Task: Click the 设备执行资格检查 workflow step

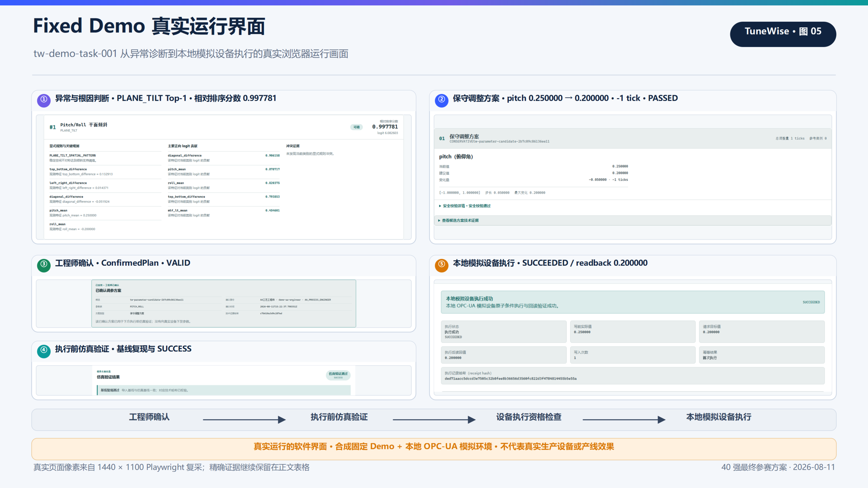Action: 529,417
